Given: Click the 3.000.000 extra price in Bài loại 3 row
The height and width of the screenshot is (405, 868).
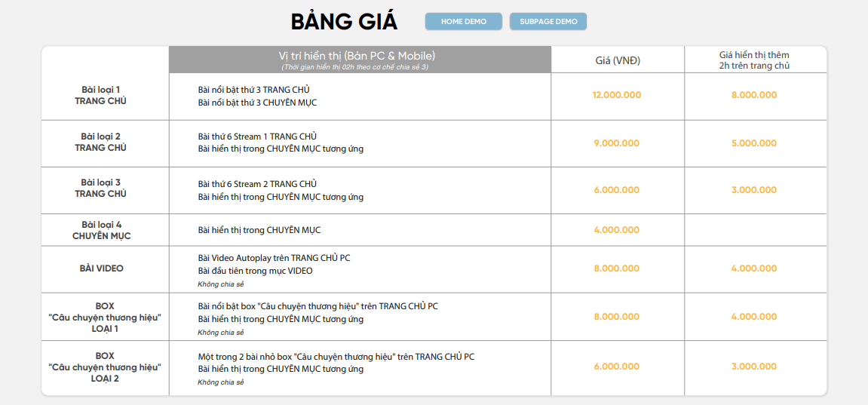Looking at the screenshot, I should pos(754,190).
